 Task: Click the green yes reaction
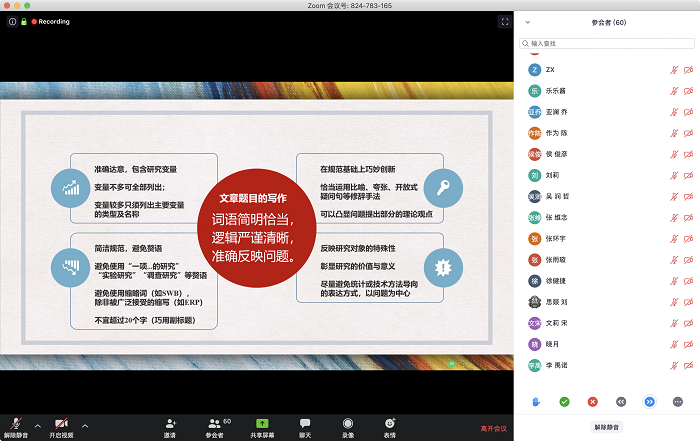click(x=564, y=401)
